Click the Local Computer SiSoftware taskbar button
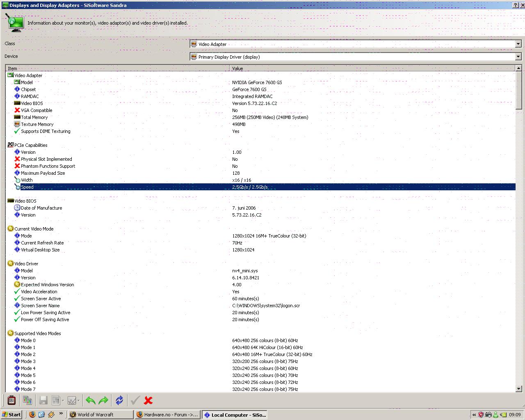This screenshot has height=420, width=525. coord(235,415)
